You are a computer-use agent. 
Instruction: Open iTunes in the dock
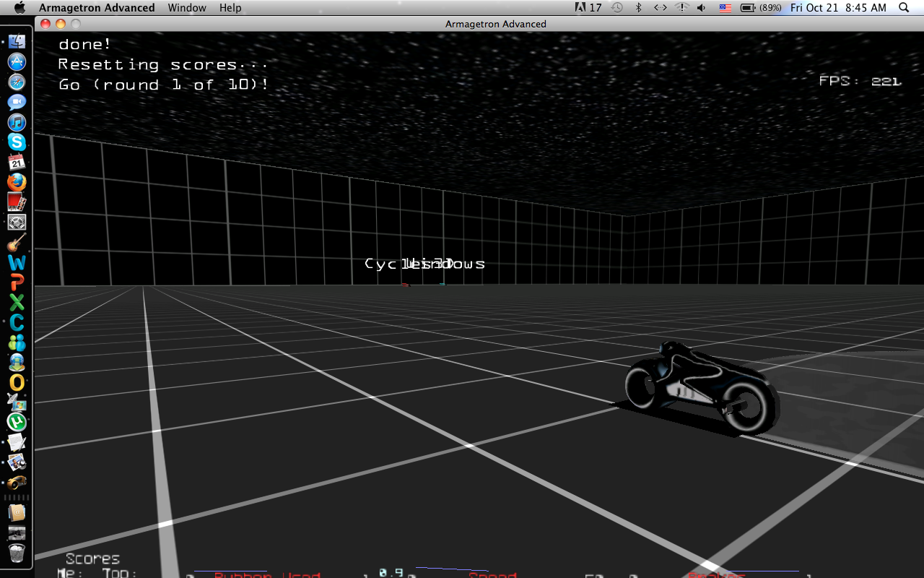(x=17, y=122)
